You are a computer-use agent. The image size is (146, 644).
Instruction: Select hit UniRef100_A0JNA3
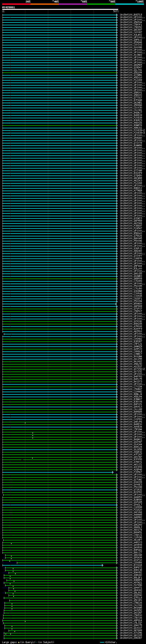[131, 55]
